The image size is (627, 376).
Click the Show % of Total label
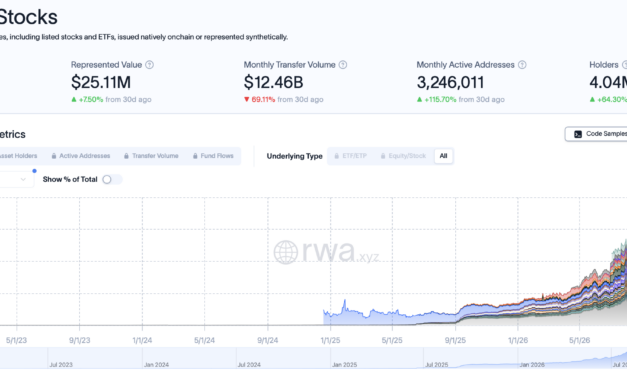[70, 180]
